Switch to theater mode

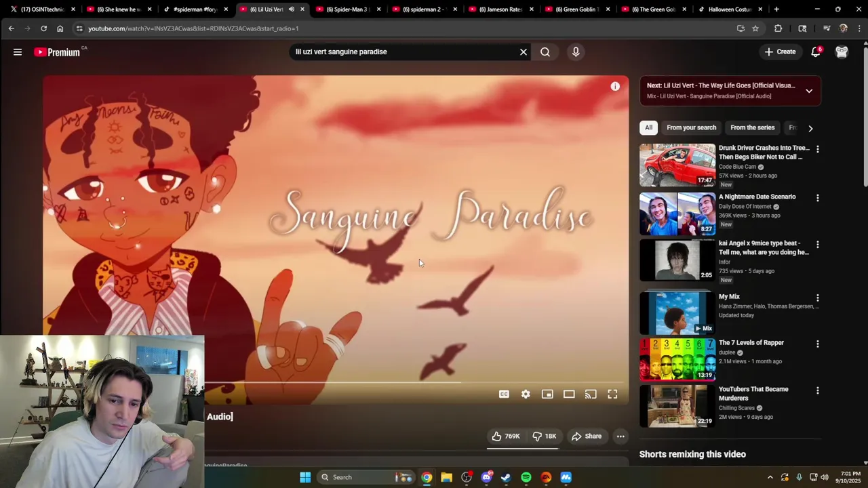pyautogui.click(x=569, y=394)
